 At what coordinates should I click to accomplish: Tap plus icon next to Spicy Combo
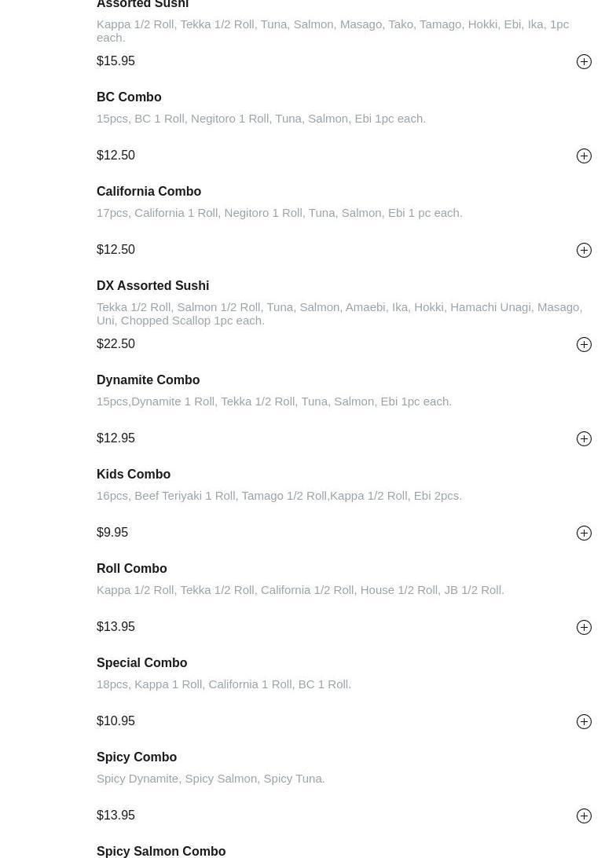[584, 816]
